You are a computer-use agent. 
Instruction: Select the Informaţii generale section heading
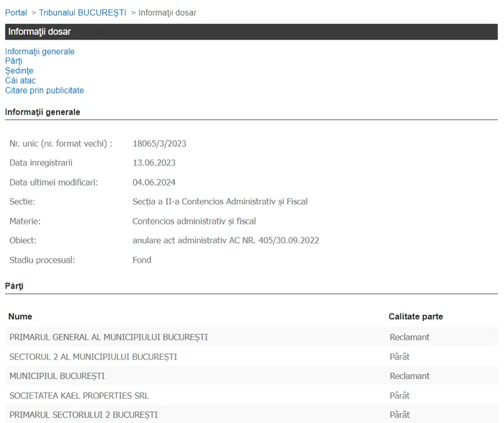pyautogui.click(x=42, y=112)
